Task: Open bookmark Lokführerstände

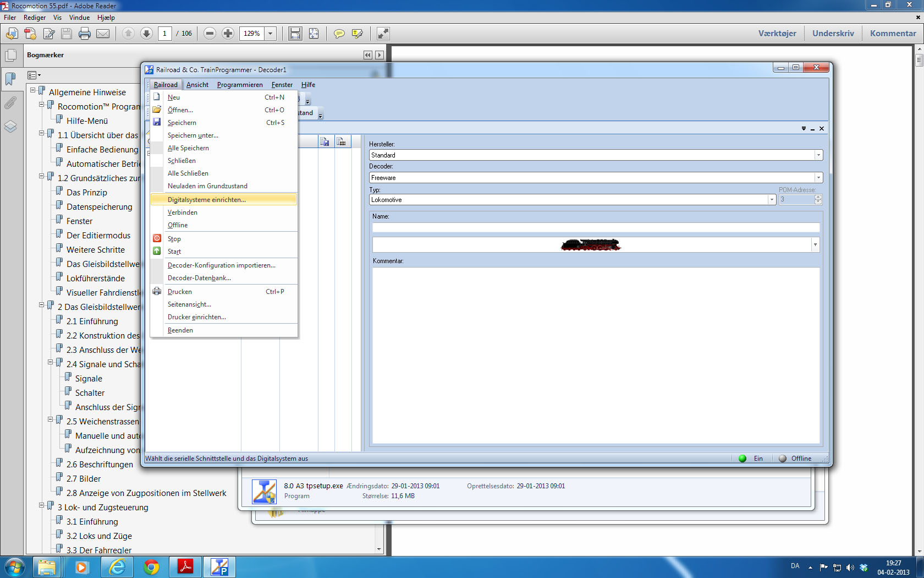Action: tap(96, 279)
